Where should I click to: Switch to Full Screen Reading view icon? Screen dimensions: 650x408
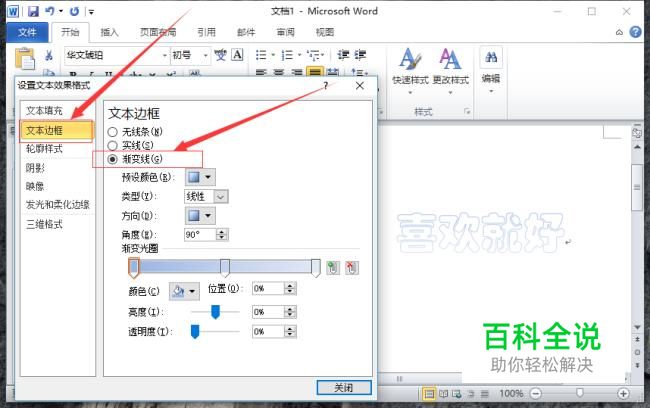pyautogui.click(x=444, y=393)
